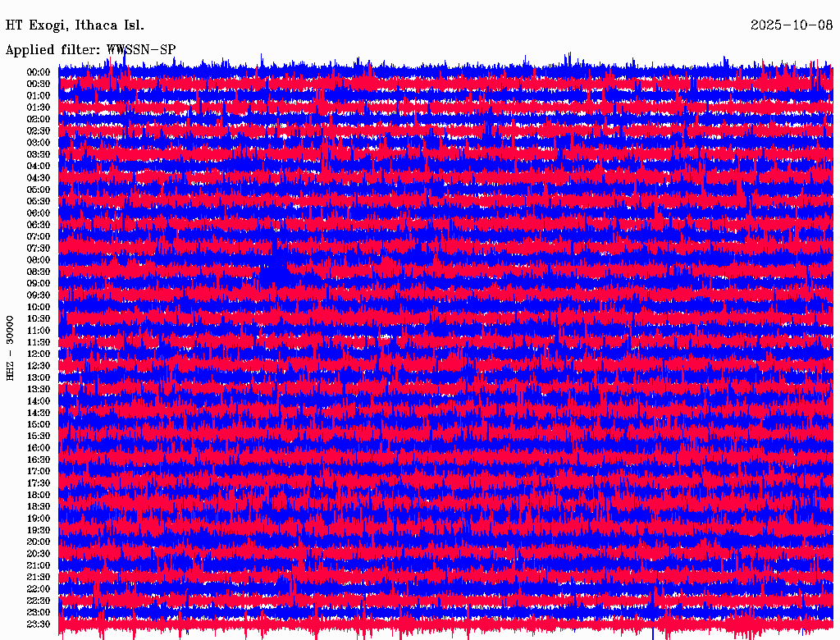
Task: Select the 08:30 time label
Action: pyautogui.click(x=39, y=272)
